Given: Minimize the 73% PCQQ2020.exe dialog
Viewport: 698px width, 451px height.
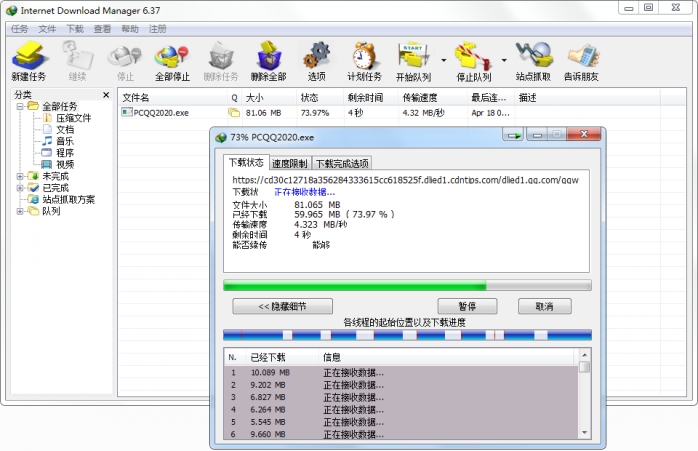Looking at the screenshot, I should (x=537, y=134).
